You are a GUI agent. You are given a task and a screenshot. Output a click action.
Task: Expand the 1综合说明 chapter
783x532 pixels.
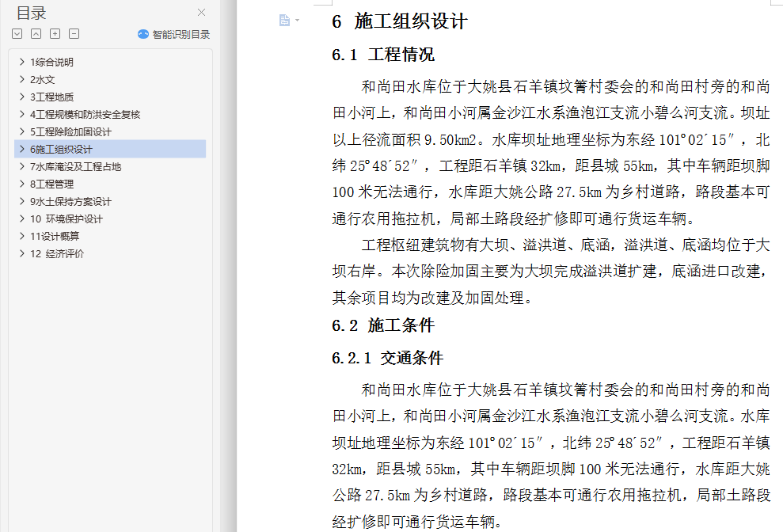[x=22, y=62]
